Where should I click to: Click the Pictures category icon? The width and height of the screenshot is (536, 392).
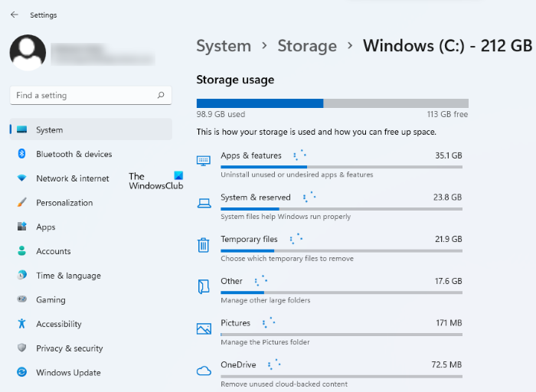pyautogui.click(x=204, y=328)
